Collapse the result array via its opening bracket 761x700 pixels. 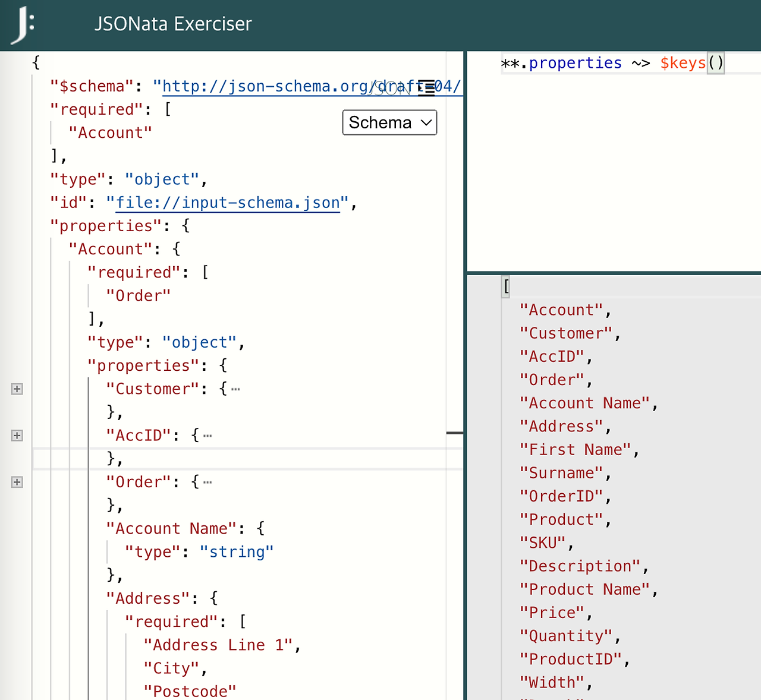coord(505,286)
